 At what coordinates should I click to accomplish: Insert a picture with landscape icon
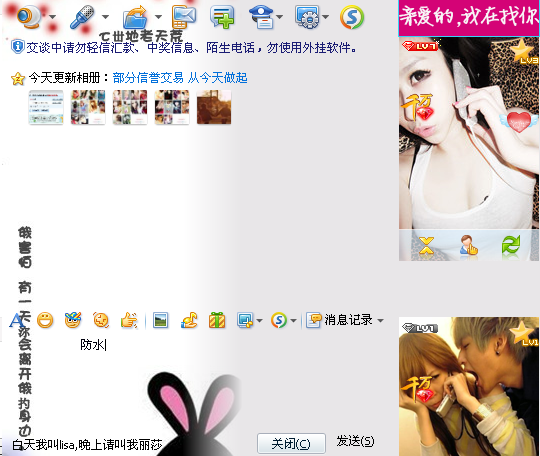[160, 320]
